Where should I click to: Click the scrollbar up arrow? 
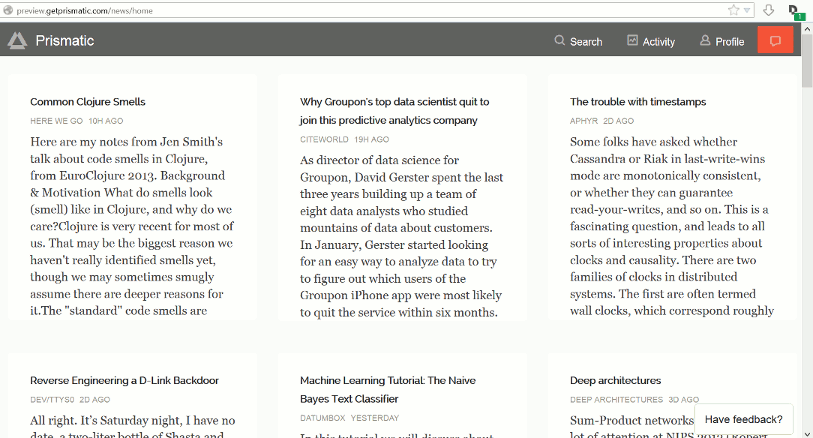[807, 29]
